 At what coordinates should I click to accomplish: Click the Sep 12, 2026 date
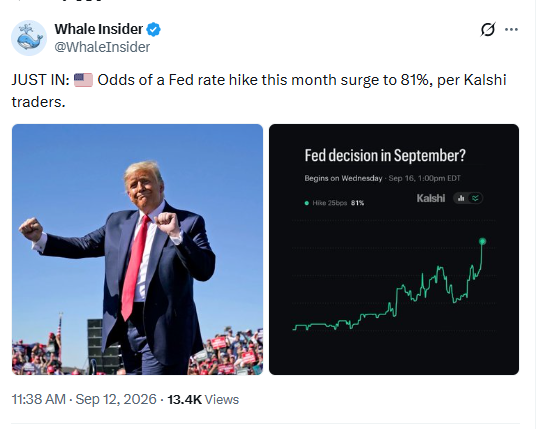pos(116,399)
